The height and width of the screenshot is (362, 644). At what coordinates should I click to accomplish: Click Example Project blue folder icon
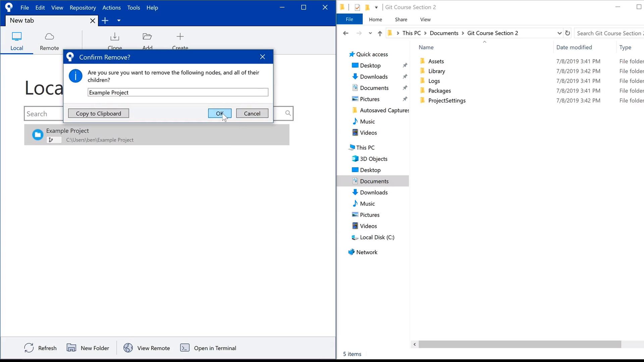pyautogui.click(x=38, y=135)
